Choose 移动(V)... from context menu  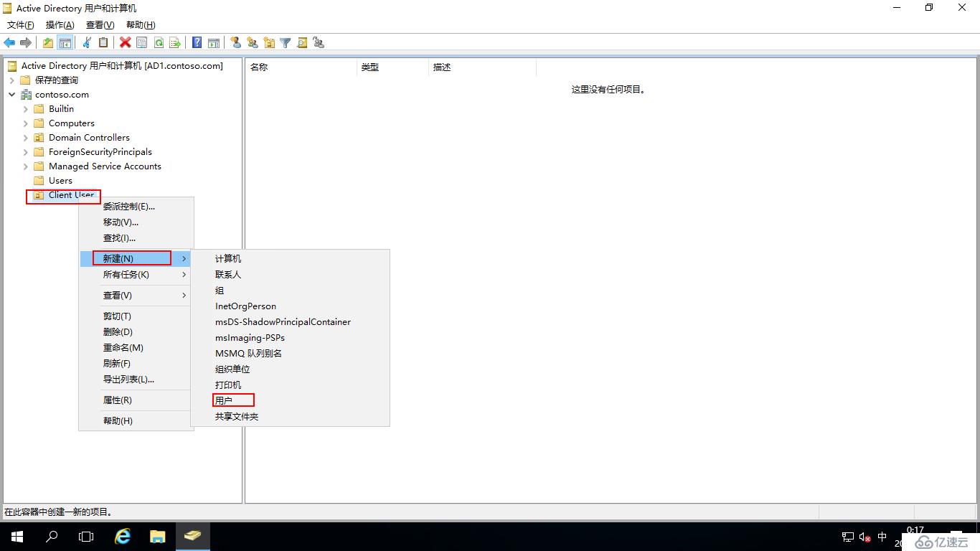click(136, 222)
